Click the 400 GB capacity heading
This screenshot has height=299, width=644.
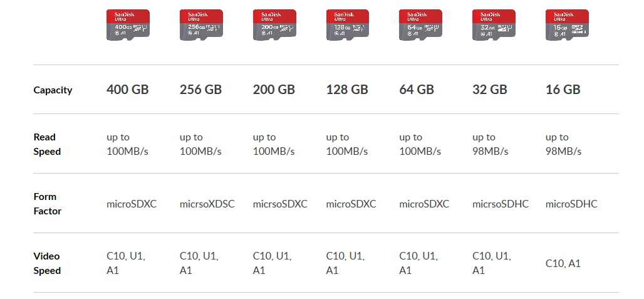[128, 90]
